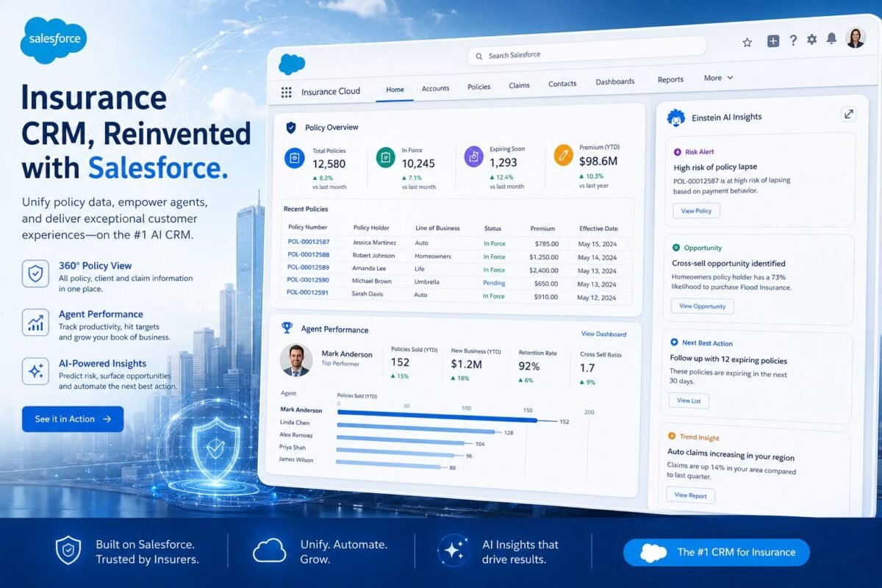Click the Opportunity green shield icon
The image size is (882, 588).
coord(675,248)
